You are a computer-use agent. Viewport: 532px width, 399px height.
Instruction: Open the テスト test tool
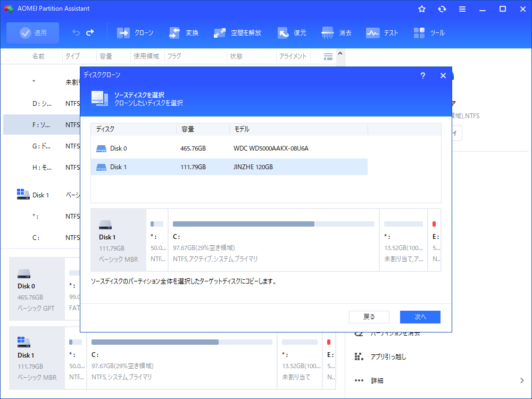[x=381, y=33]
